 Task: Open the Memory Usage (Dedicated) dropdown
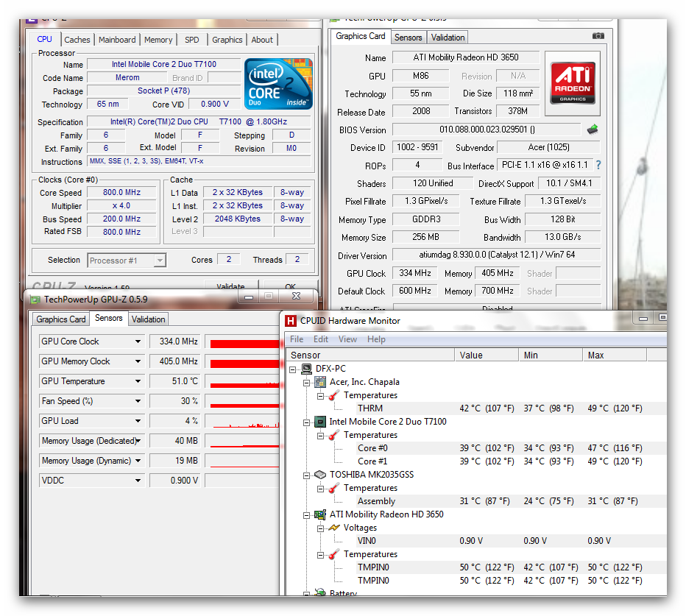tap(138, 441)
